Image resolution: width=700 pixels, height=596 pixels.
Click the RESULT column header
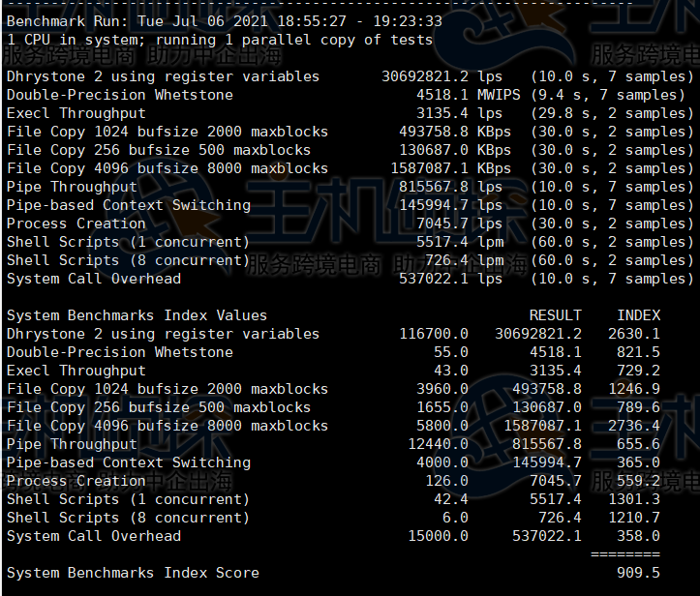tap(555, 315)
